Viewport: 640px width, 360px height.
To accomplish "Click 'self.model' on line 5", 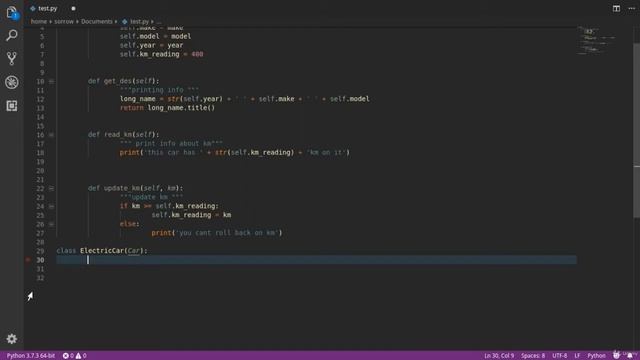I will (x=139, y=36).
